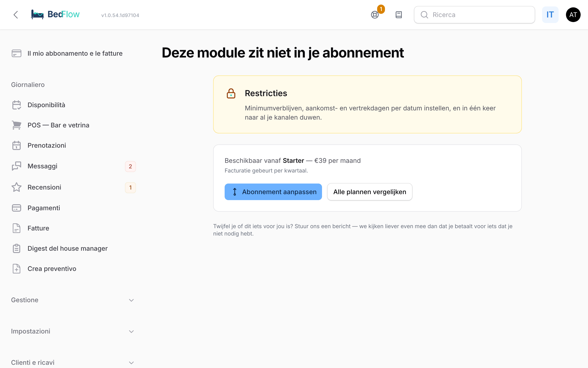Image resolution: width=588 pixels, height=368 pixels.
Task: Open Recensioni in the sidebar
Action: [x=44, y=187]
